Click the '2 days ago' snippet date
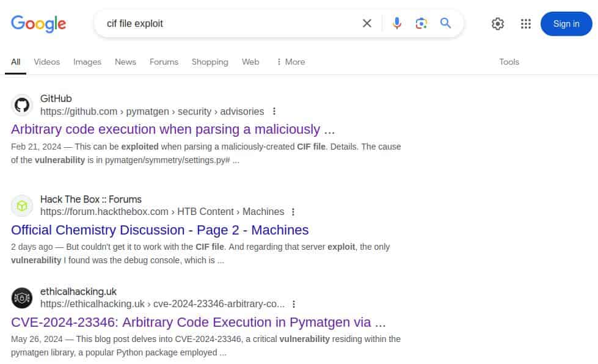 [32, 247]
